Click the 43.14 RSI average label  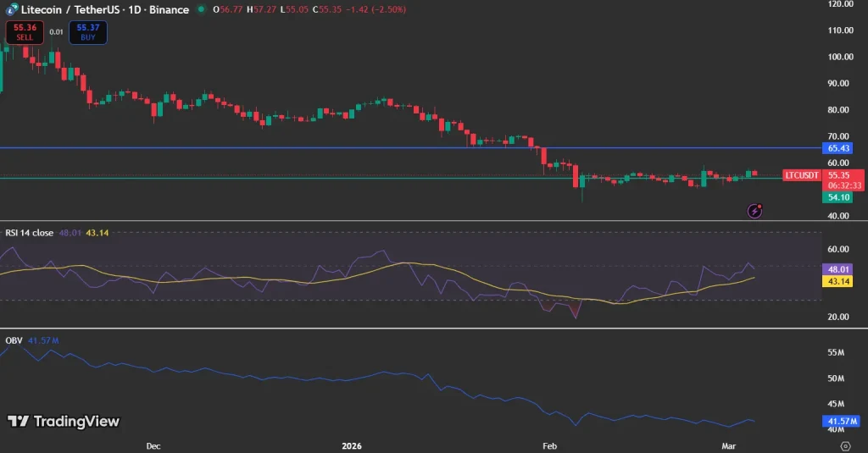coord(838,281)
